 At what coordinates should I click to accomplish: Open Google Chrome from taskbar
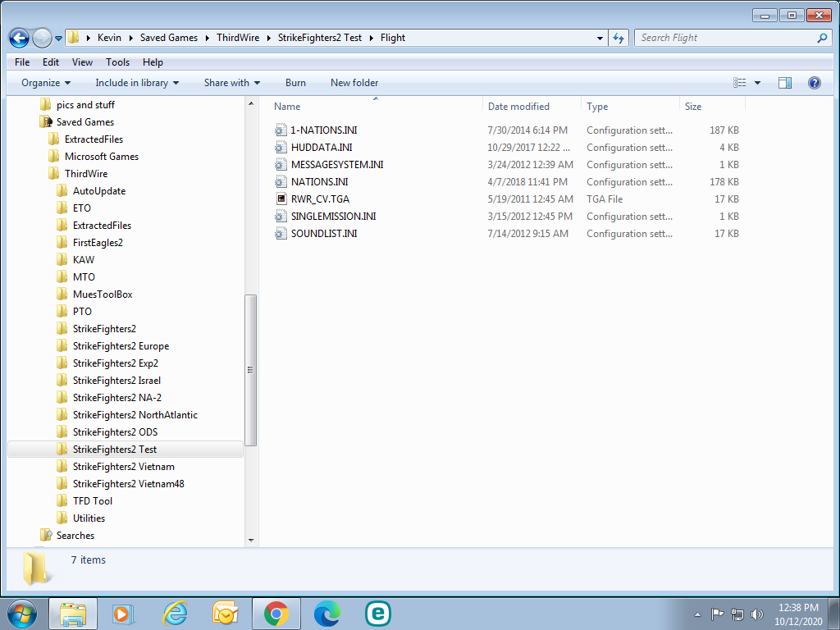tap(276, 614)
